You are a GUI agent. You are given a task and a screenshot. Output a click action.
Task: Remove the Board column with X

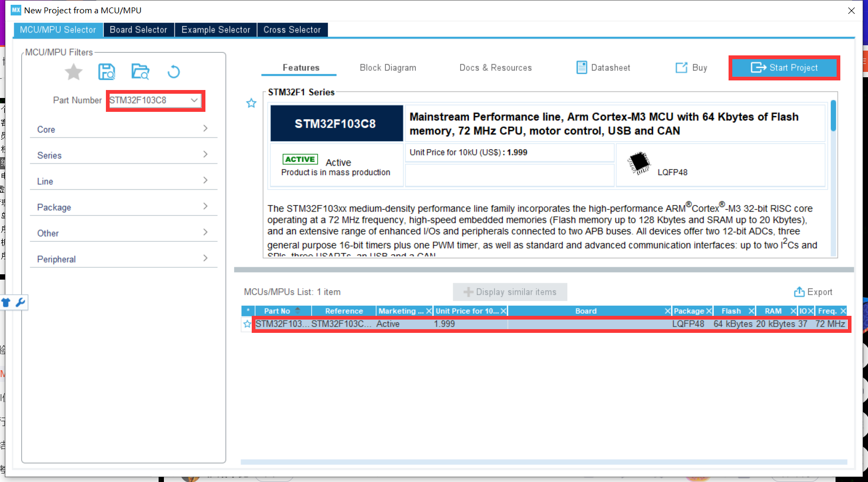pos(667,311)
